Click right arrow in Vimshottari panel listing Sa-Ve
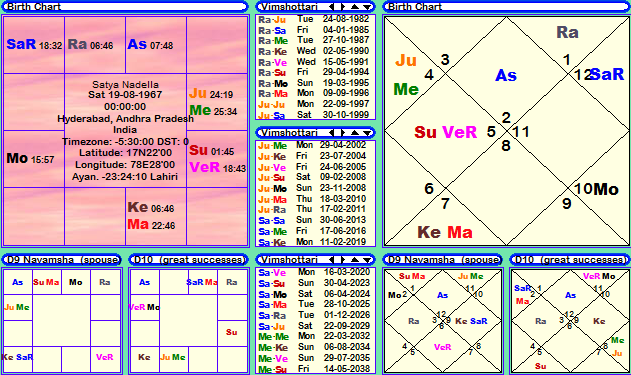Image resolution: width=631 pixels, height=375 pixels. point(342,260)
